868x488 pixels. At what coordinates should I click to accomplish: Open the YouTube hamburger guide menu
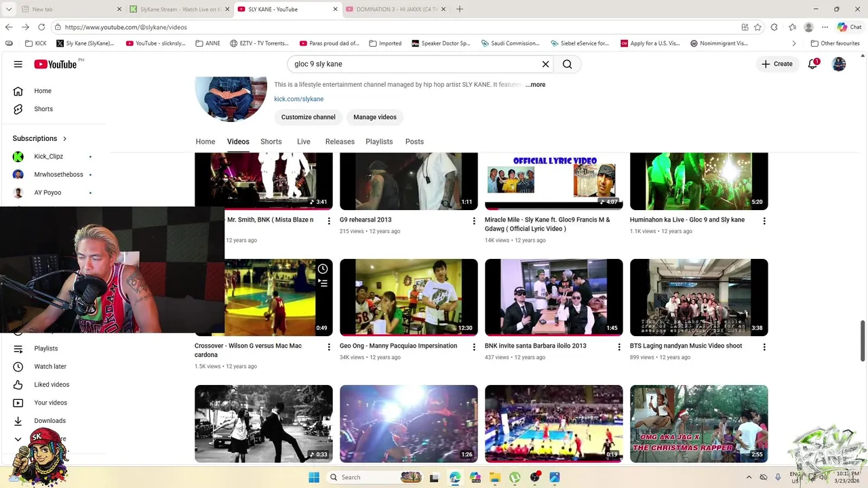[18, 64]
